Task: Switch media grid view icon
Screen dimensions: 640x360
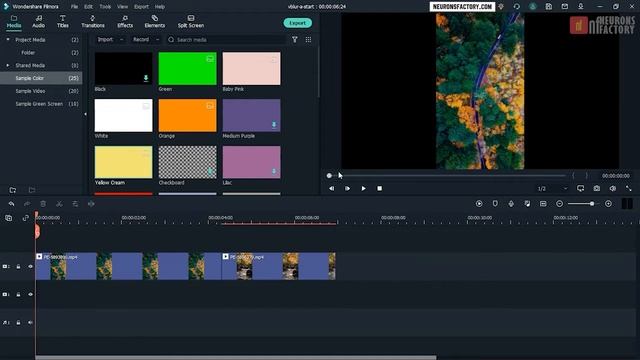Action: [308, 40]
